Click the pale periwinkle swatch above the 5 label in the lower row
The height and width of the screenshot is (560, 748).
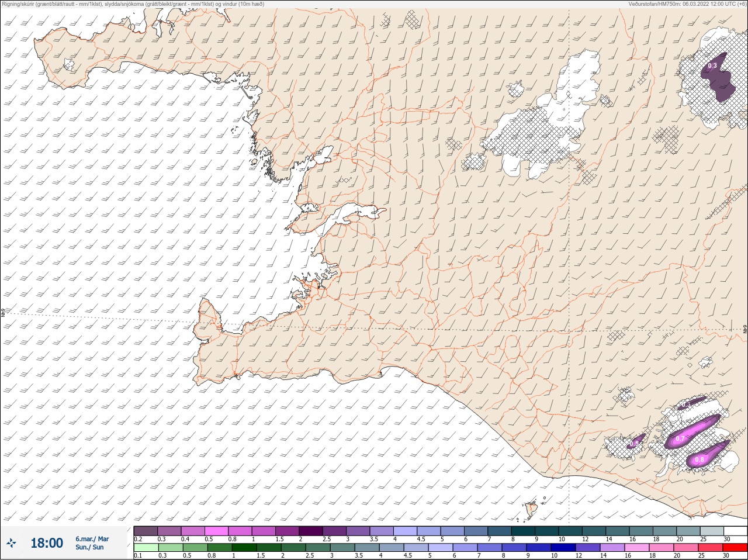click(441, 548)
